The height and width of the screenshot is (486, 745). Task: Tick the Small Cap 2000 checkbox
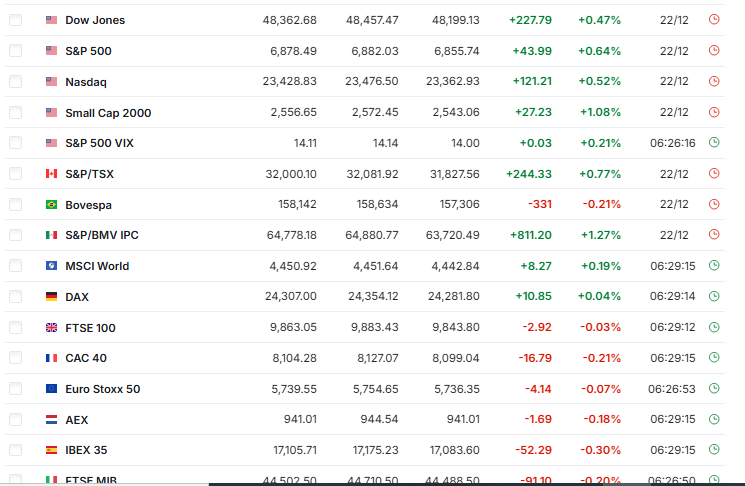tap(16, 112)
